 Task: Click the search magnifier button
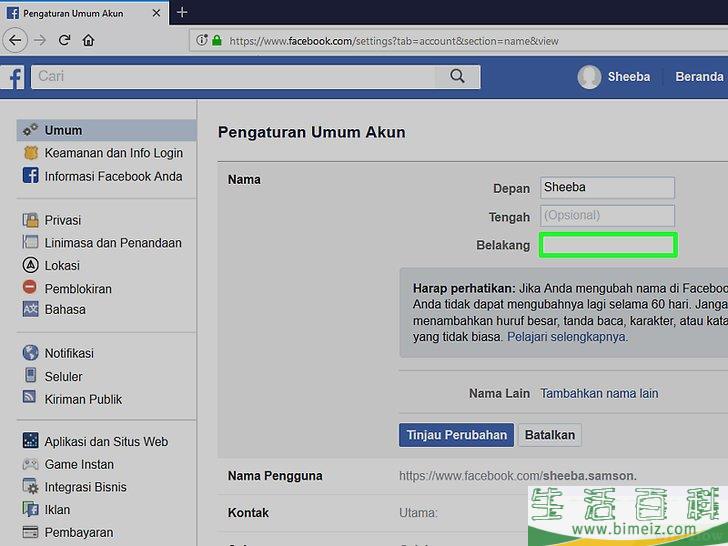click(457, 76)
